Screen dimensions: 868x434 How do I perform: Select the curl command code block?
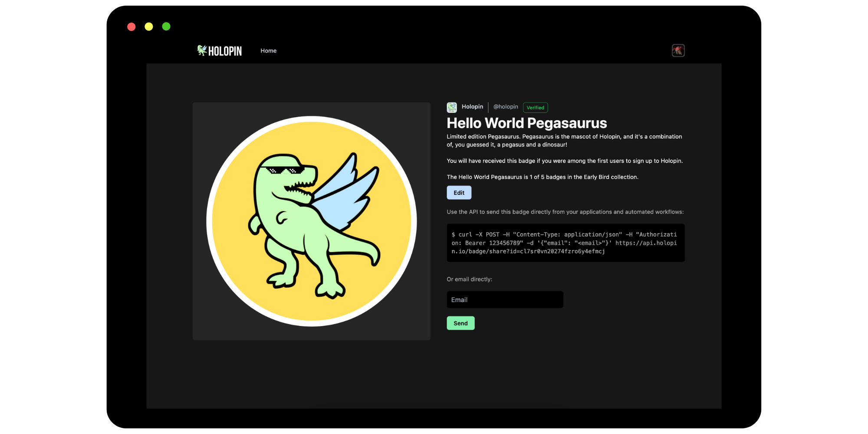pos(566,243)
